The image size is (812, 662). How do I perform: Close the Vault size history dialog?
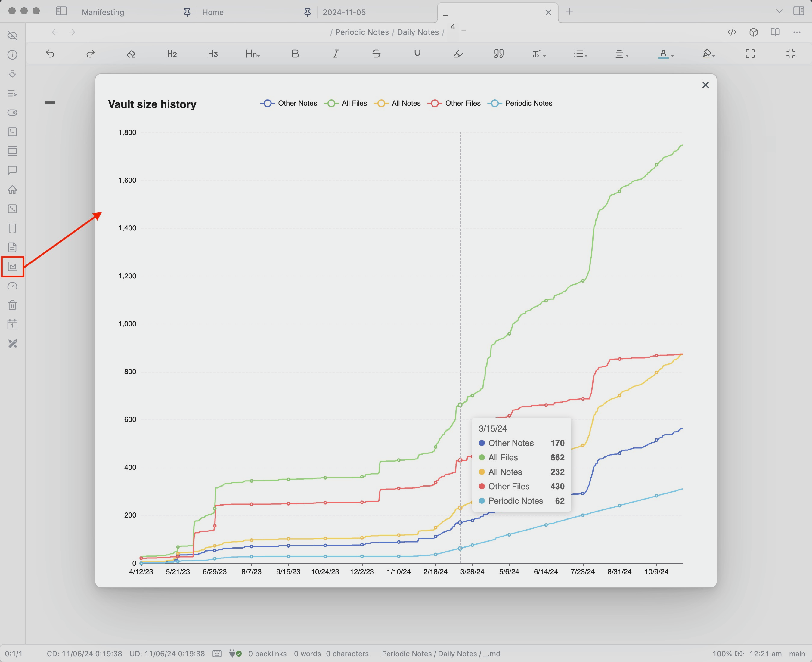705,85
